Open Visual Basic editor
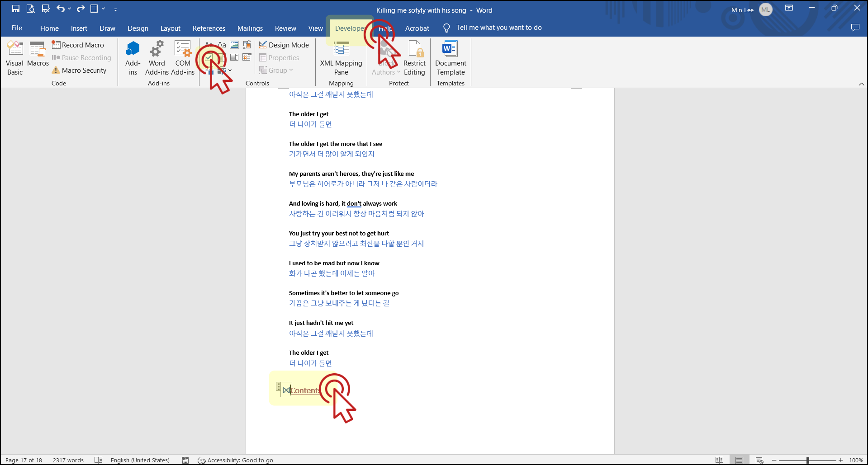868x465 pixels. [15, 58]
